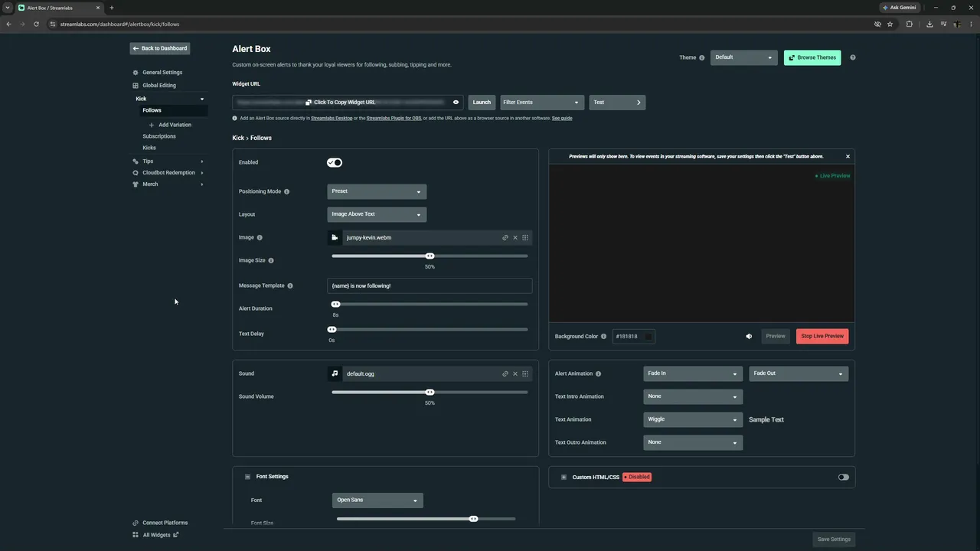
Task: Click the info icon next to Theme
Action: click(702, 58)
